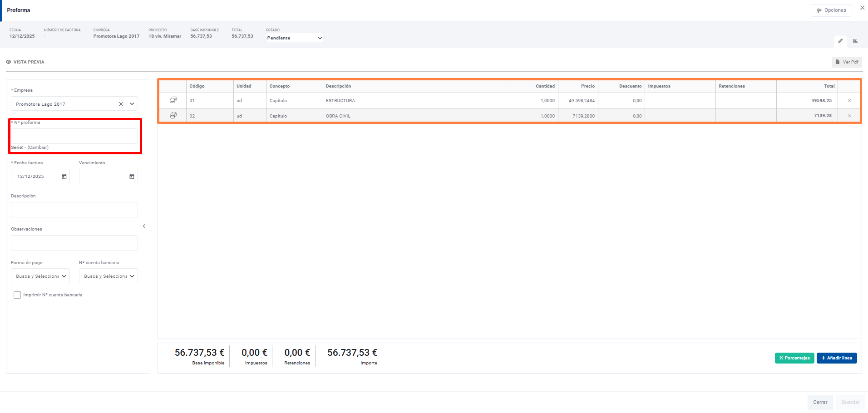Image resolution: width=868 pixels, height=413 pixels.
Task: Open calendar picker for Vencimiento
Action: [x=132, y=177]
